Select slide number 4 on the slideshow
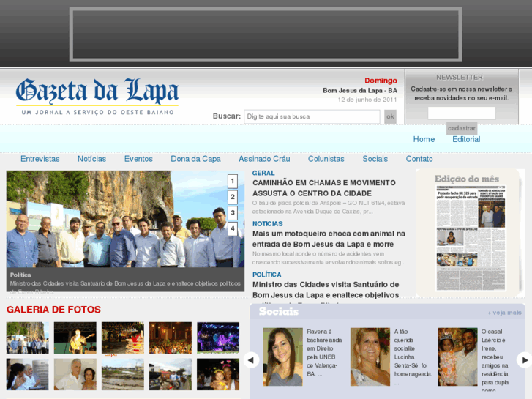Viewport: 532px width, 399px height. (233, 229)
